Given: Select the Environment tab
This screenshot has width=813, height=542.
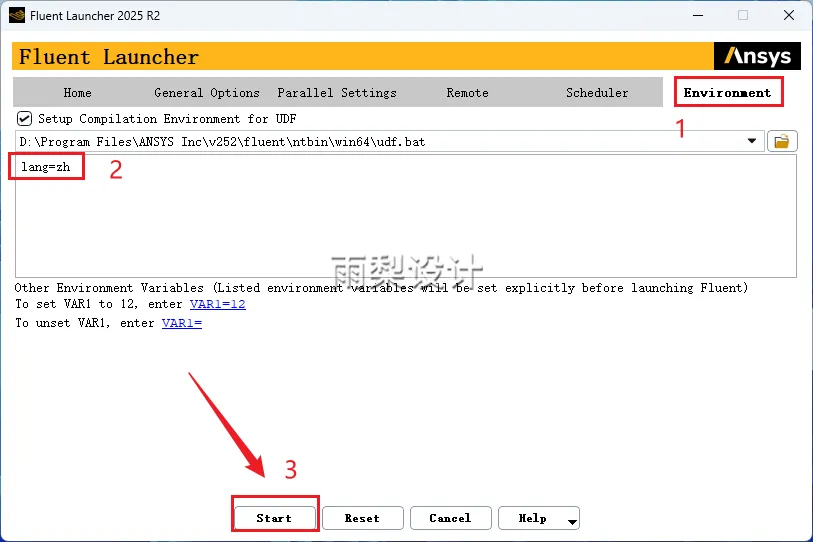Looking at the screenshot, I should coord(727,93).
